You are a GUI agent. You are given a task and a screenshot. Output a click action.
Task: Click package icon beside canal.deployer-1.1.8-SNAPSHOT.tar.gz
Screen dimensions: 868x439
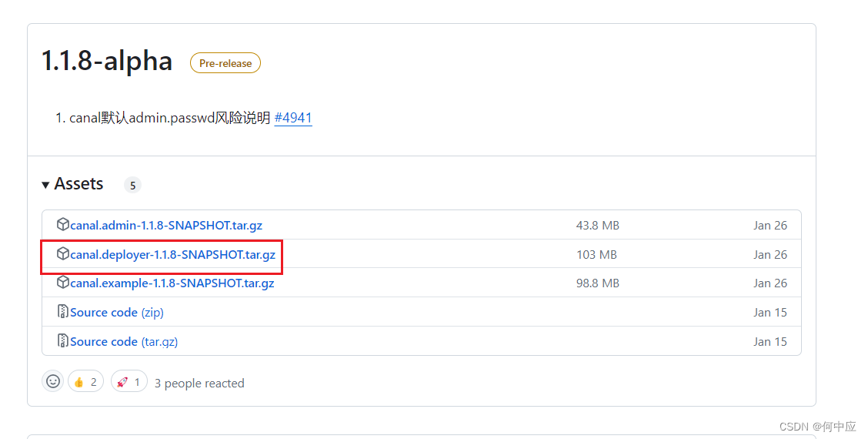pos(62,254)
